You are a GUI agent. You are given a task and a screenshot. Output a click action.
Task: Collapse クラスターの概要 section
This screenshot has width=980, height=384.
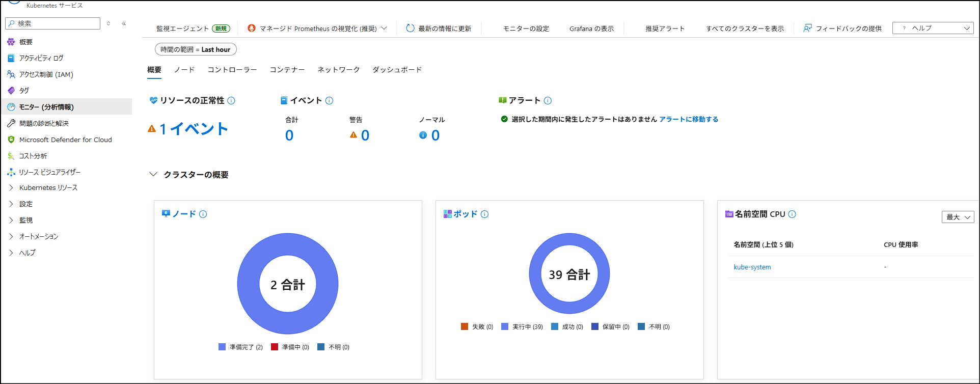point(153,174)
